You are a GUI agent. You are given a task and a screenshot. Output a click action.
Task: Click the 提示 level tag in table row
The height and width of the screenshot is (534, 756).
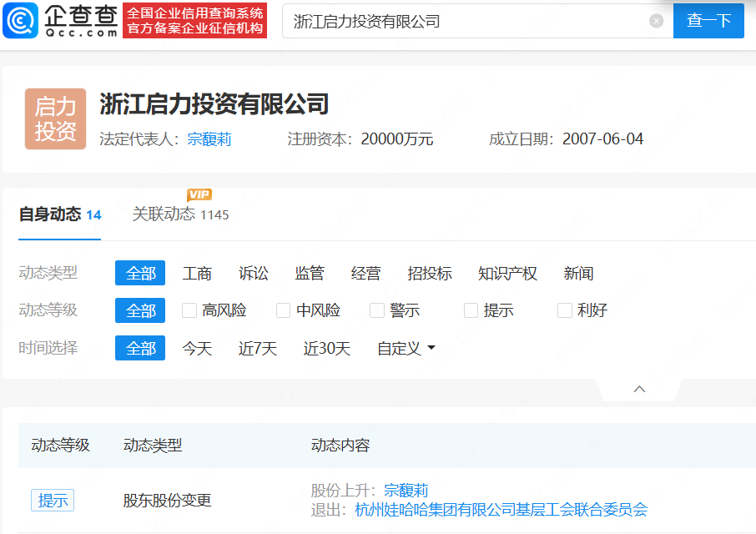(x=53, y=500)
